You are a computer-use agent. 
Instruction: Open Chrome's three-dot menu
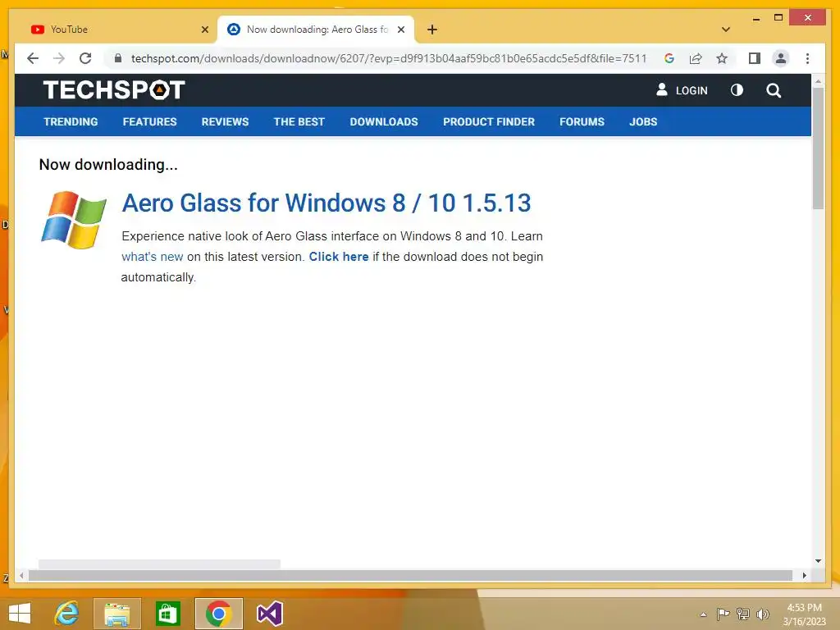[x=807, y=58]
